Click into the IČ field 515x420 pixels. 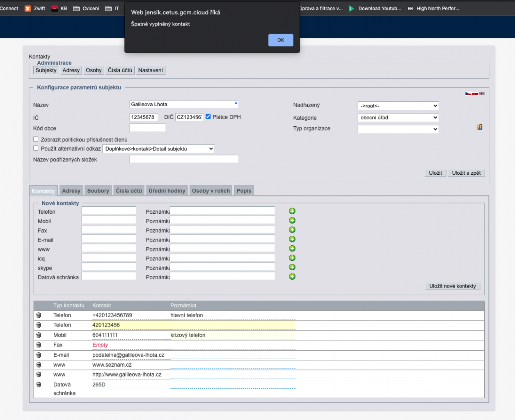coord(144,117)
